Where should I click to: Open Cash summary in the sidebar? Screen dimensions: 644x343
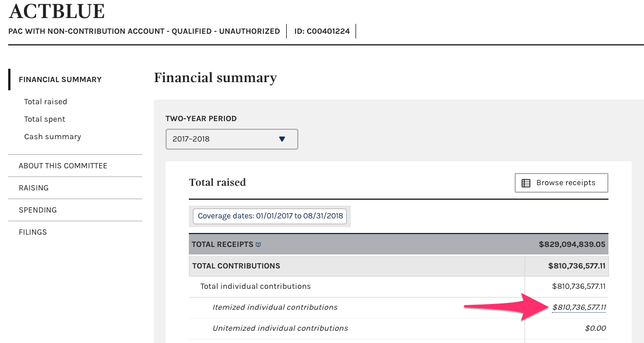[x=52, y=137]
